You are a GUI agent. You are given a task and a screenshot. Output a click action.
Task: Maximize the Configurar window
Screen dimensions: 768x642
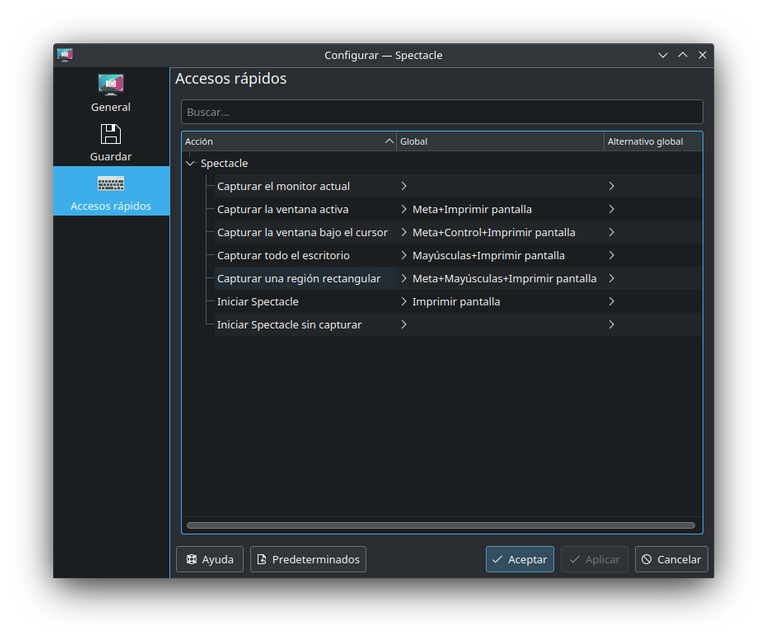[682, 55]
